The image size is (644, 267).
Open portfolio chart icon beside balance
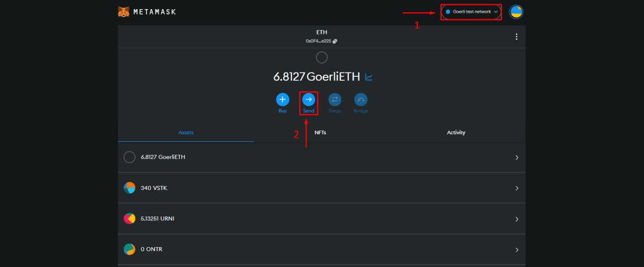pyautogui.click(x=369, y=77)
